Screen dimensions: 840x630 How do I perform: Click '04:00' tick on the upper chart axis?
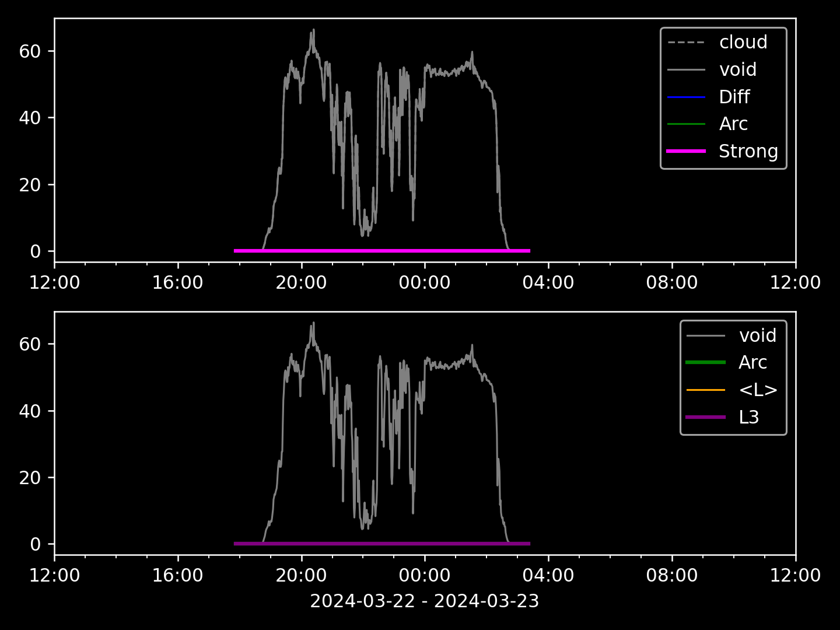point(548,282)
